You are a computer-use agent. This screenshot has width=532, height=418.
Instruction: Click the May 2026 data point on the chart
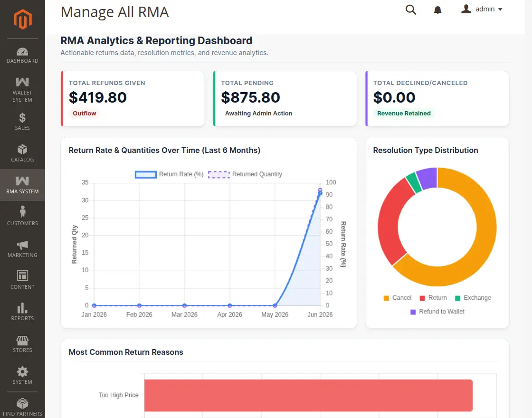pyautogui.click(x=275, y=306)
